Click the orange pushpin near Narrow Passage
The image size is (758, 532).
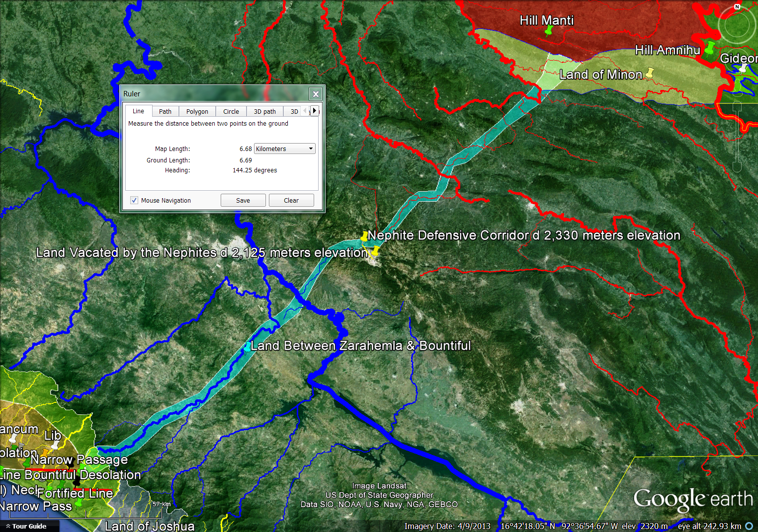(45, 453)
